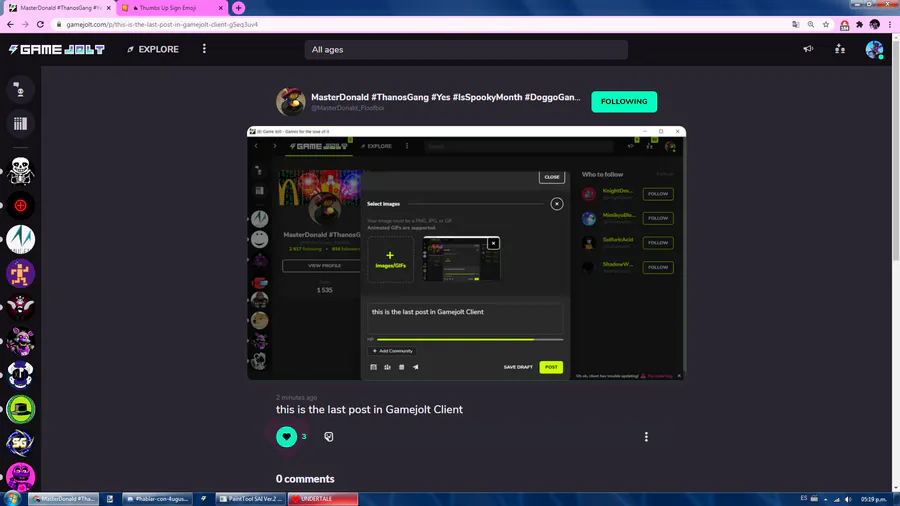The image size is (900, 506).
Task: Open the Mettaton-style character community
Action: coord(21,308)
